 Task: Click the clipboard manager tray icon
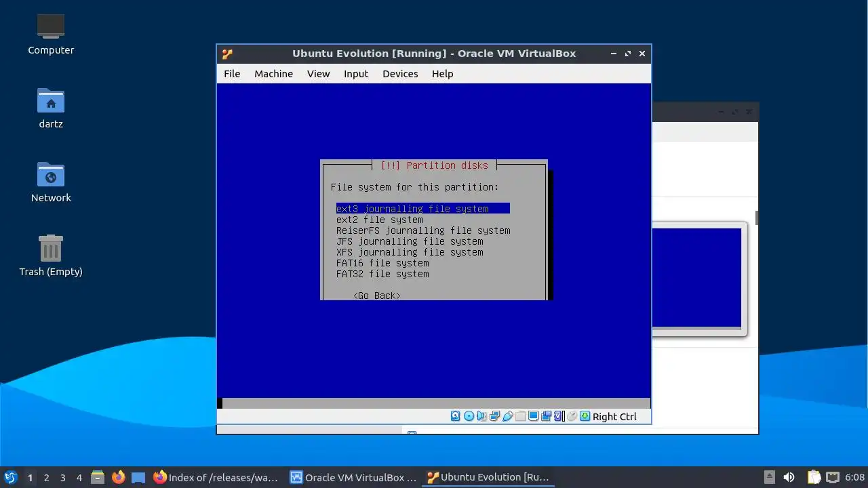point(814,477)
